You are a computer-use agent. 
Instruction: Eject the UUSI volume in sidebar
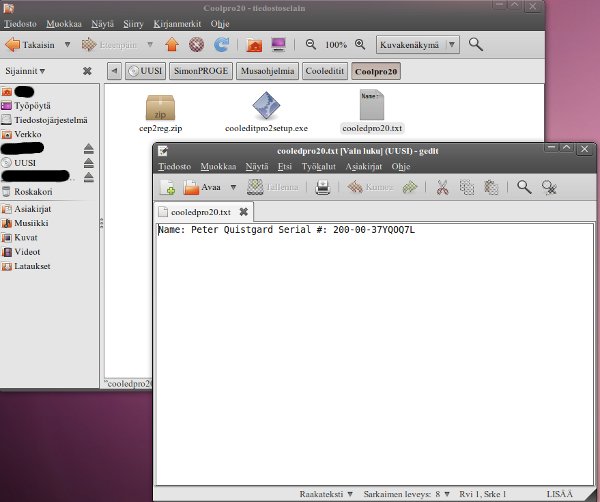pos(89,163)
